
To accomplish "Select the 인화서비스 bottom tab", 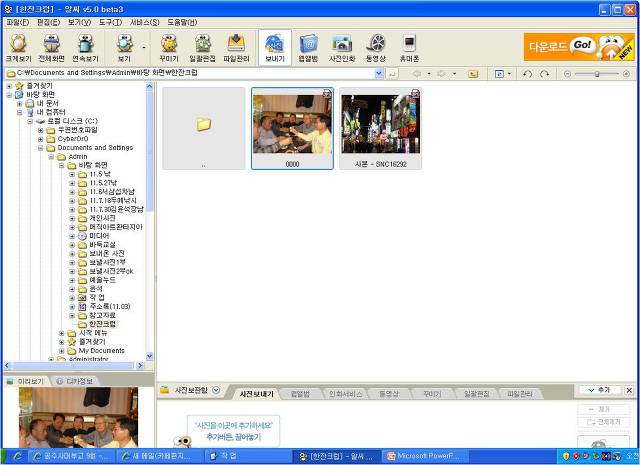I will 345,394.
